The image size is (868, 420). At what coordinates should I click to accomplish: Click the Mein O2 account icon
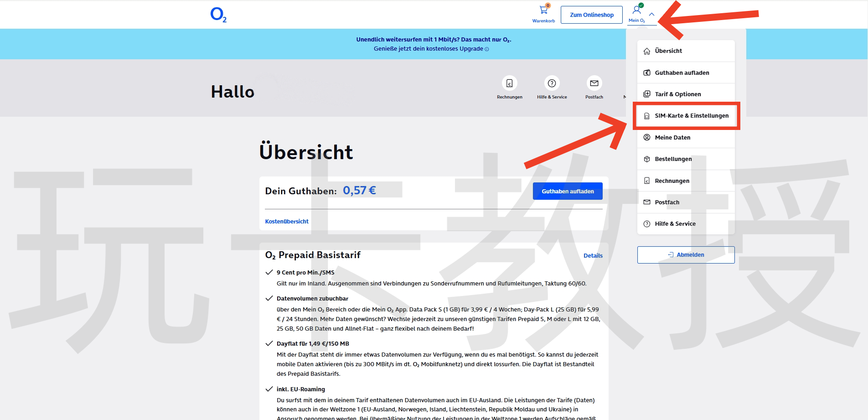tap(637, 10)
